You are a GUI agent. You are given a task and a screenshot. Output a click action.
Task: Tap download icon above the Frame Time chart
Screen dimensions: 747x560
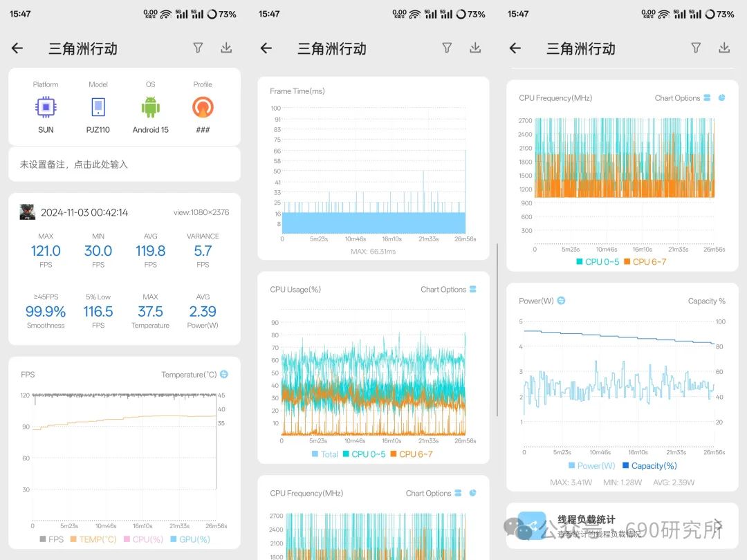pos(475,48)
